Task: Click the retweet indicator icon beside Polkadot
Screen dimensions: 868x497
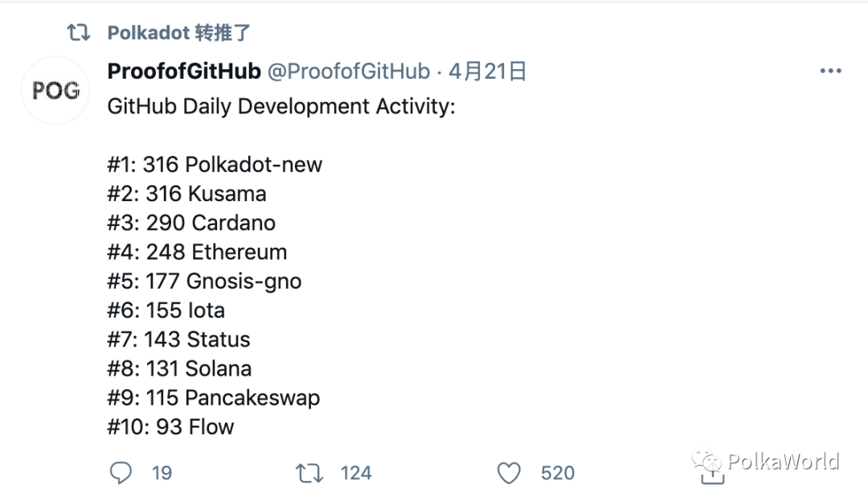Action: (78, 33)
